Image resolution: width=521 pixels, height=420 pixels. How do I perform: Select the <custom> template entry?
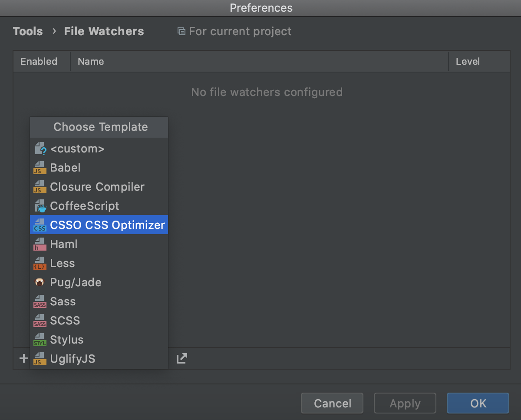[x=77, y=149]
